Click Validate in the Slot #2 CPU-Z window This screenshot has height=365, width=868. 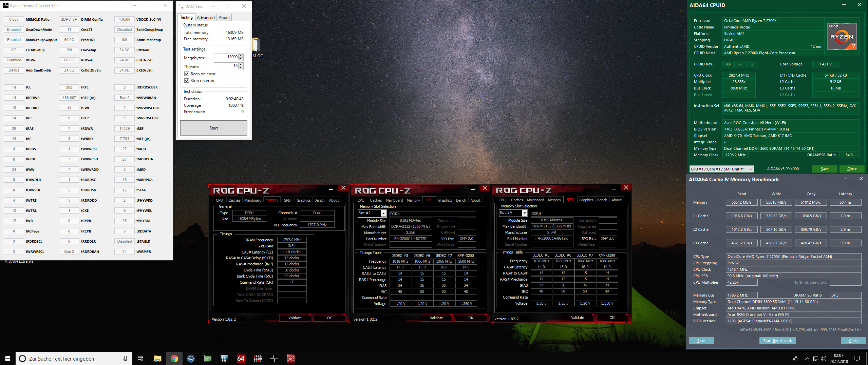coord(436,318)
